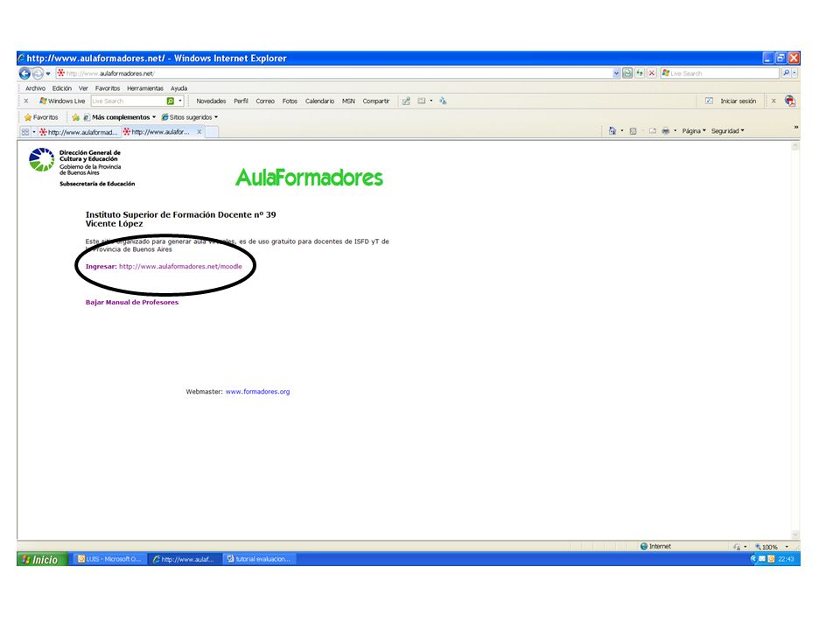The image size is (840, 630).
Task: Open search provider options dropdown
Action: [x=795, y=73]
